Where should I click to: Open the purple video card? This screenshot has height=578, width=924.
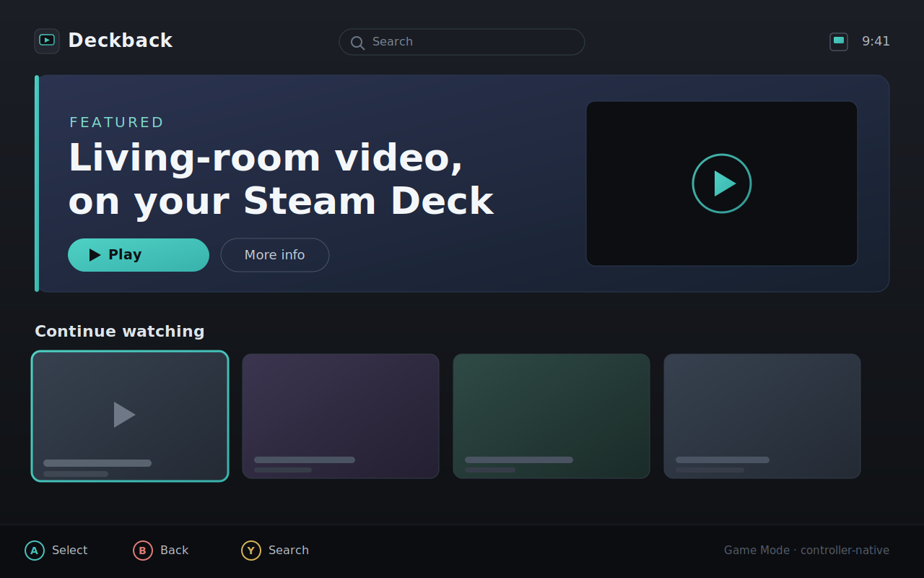341,416
